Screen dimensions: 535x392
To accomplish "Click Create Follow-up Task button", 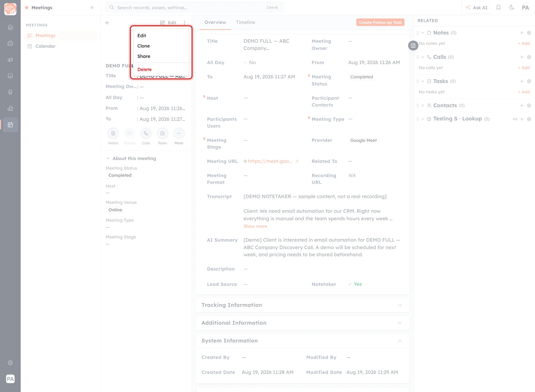I will 380,22.
